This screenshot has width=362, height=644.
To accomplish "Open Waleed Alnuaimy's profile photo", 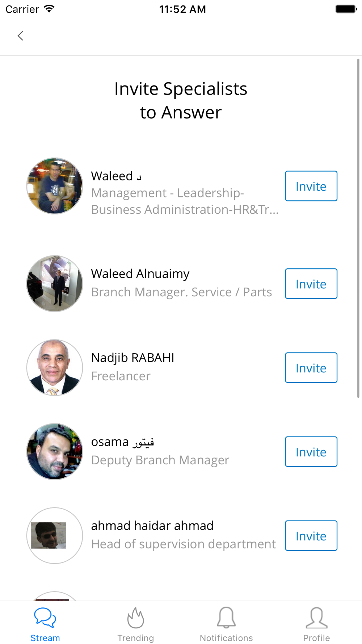I will pos(55,284).
